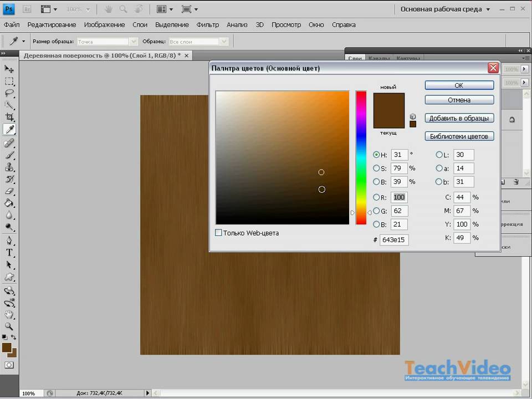532x399 pixels.
Task: Select the R red radio button
Action: point(376,197)
